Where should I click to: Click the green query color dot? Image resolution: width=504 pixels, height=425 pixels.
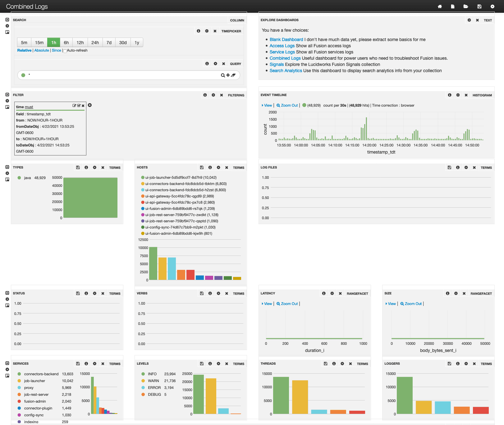coord(23,75)
